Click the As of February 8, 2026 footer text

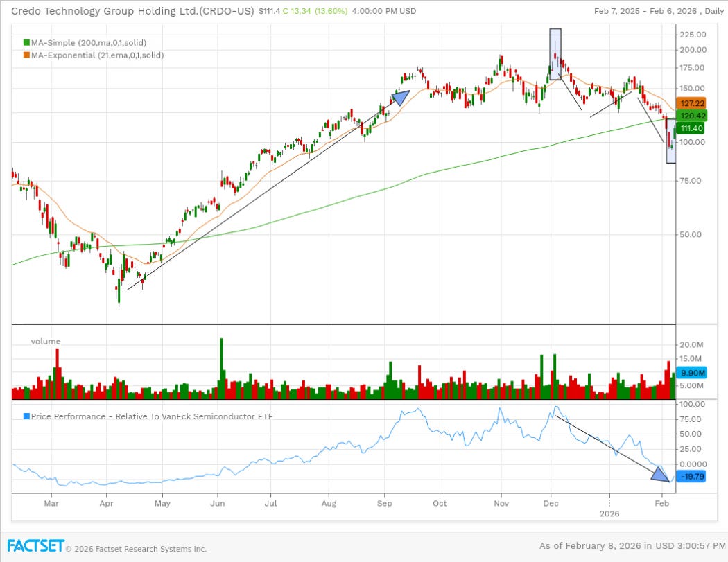(x=632, y=546)
